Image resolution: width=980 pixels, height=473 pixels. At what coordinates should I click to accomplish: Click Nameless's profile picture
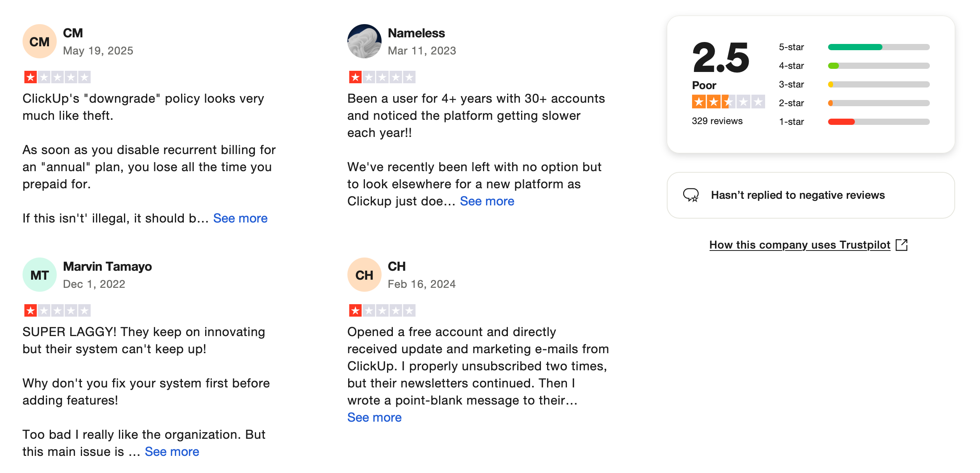364,42
